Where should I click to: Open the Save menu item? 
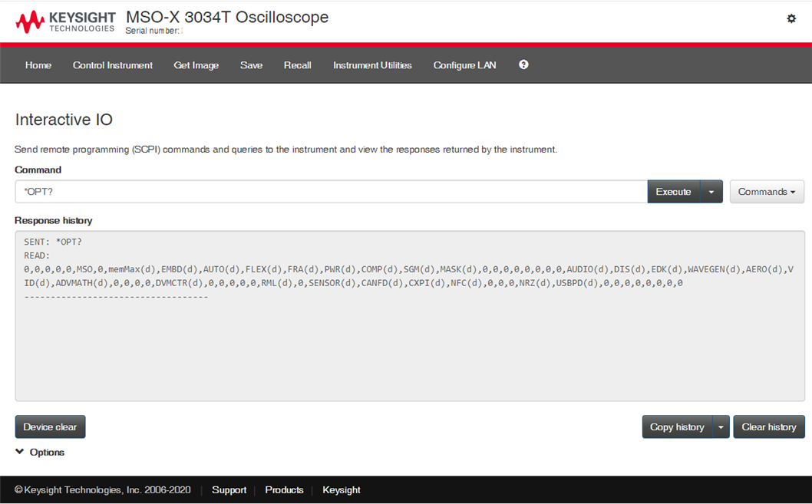pyautogui.click(x=251, y=65)
